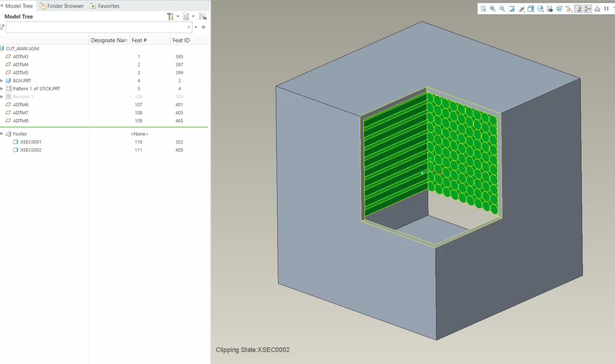Select the Footer folder
The image size is (615, 364).
[20, 134]
